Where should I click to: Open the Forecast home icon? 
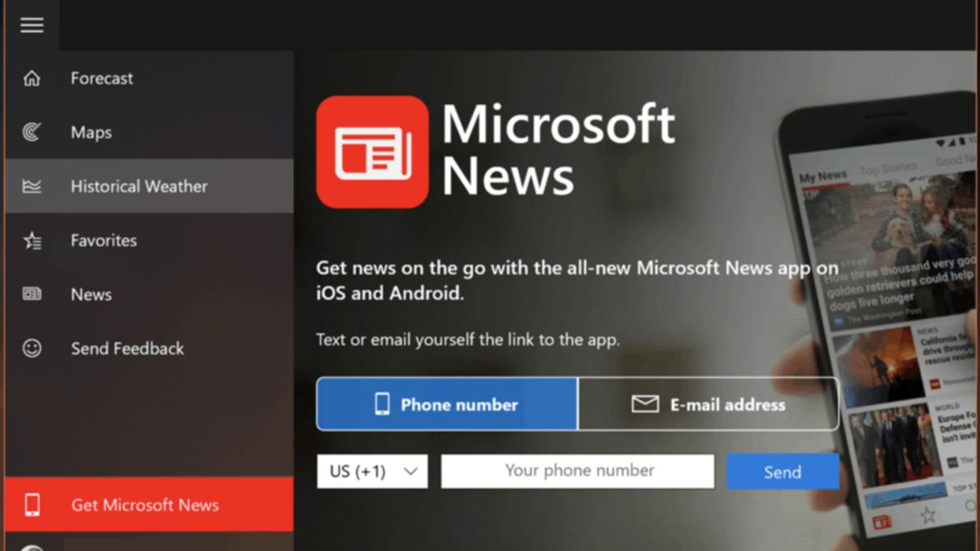tap(31, 78)
